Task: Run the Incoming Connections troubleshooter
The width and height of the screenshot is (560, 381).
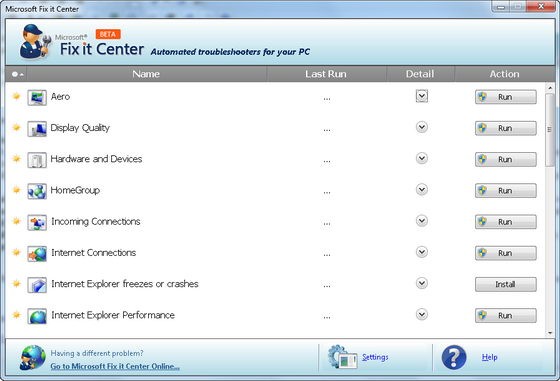Action: coord(506,222)
